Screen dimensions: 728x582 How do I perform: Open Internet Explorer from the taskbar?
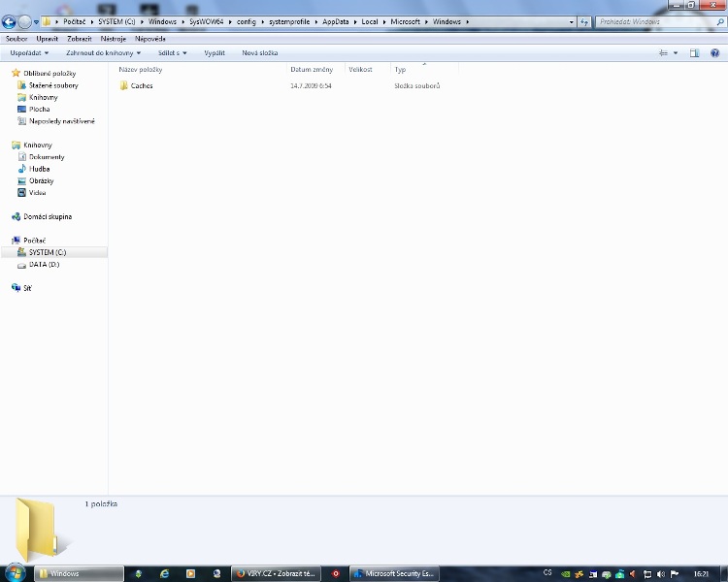[x=164, y=573]
